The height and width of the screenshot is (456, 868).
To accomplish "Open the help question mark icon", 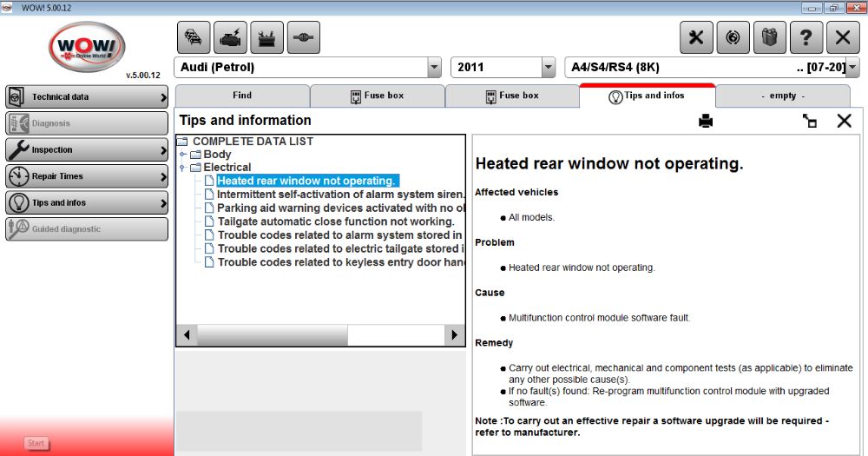I will point(806,37).
